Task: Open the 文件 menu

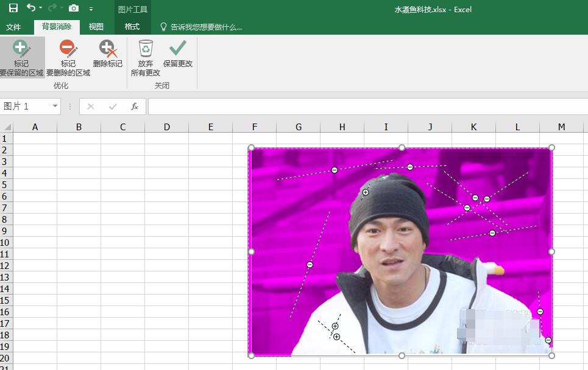Action: (x=14, y=27)
